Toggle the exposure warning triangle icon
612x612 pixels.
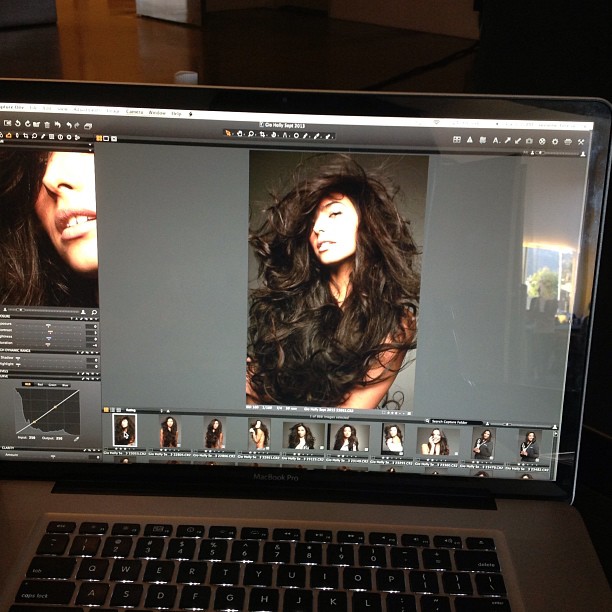point(470,140)
